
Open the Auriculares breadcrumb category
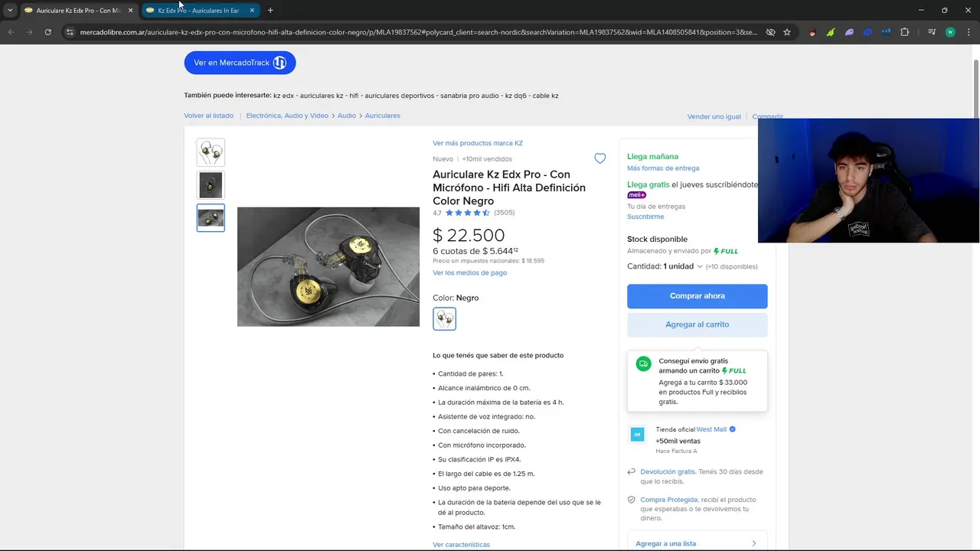383,116
